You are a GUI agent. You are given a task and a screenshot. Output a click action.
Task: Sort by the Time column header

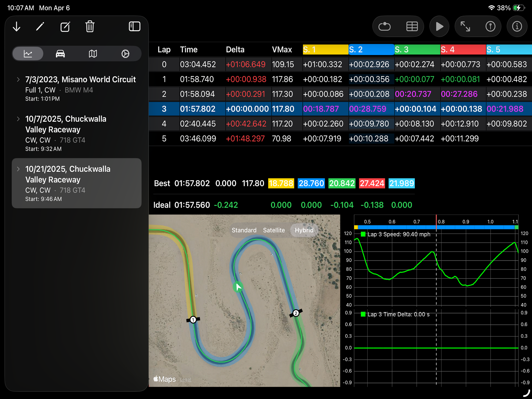(189, 49)
